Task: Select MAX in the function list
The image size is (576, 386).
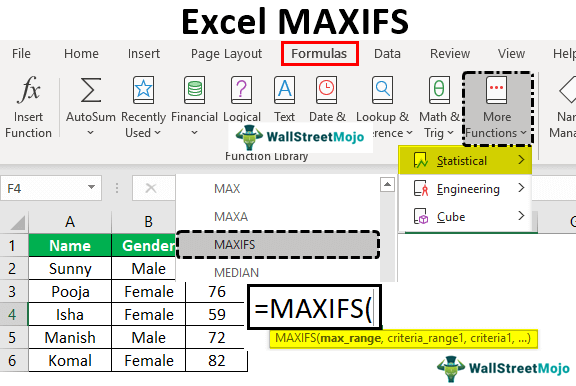Action: (278, 189)
